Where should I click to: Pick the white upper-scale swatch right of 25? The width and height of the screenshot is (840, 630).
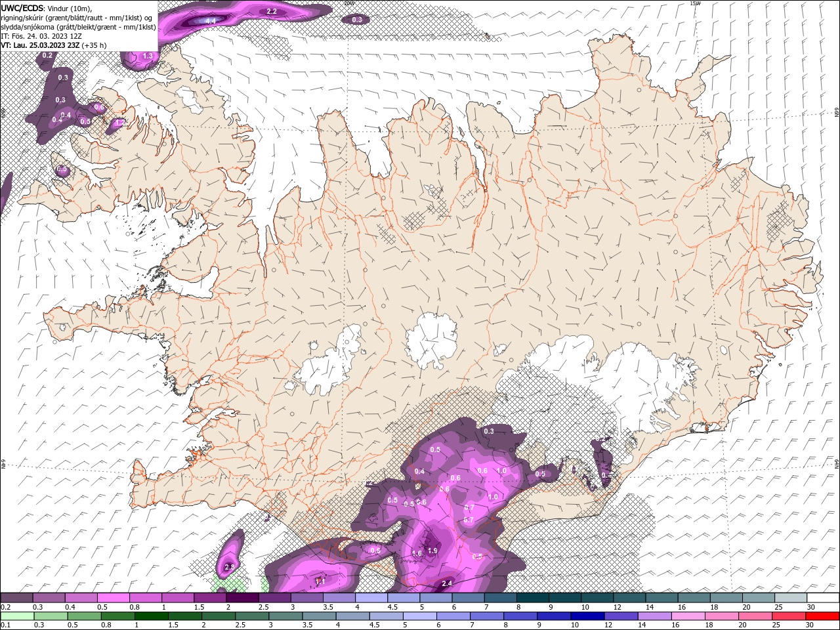pyautogui.click(x=823, y=598)
